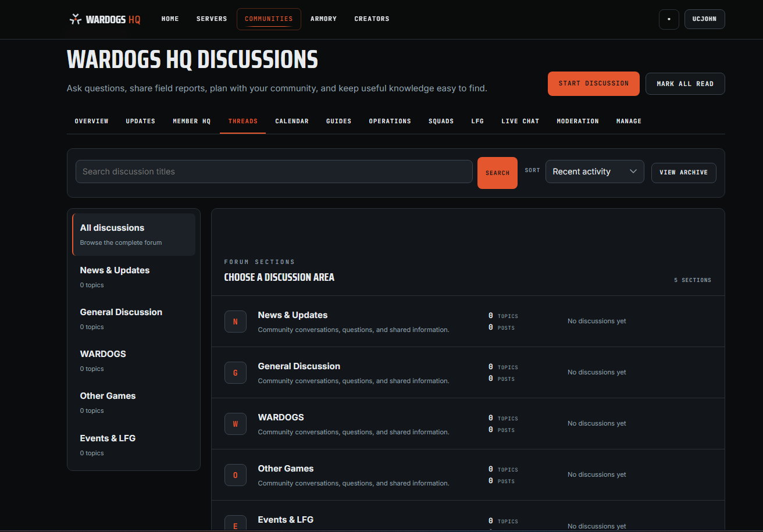This screenshot has width=763, height=532.
Task: Mark all discussions as read
Action: (x=685, y=84)
